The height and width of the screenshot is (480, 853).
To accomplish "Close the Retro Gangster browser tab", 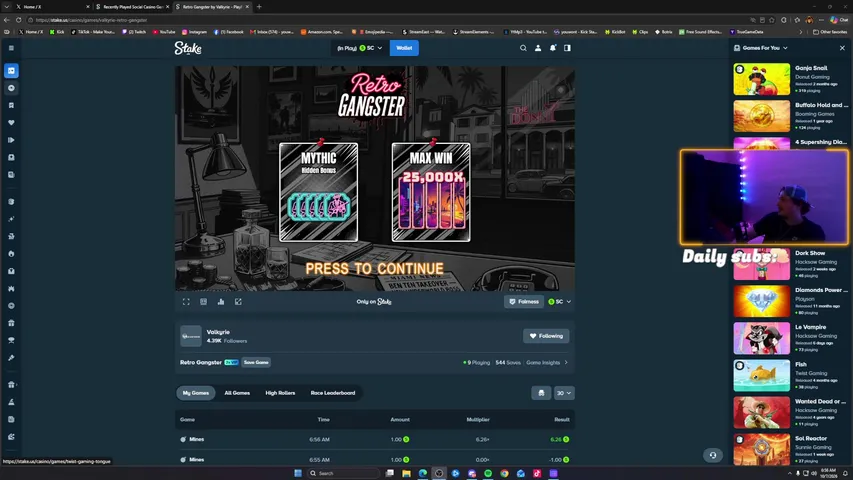I will 247,7.
